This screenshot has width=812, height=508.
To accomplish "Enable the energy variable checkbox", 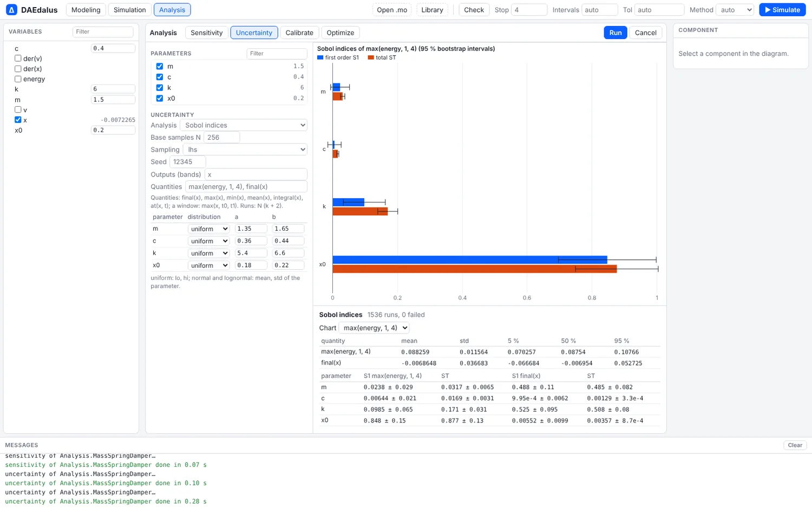I will 18,79.
